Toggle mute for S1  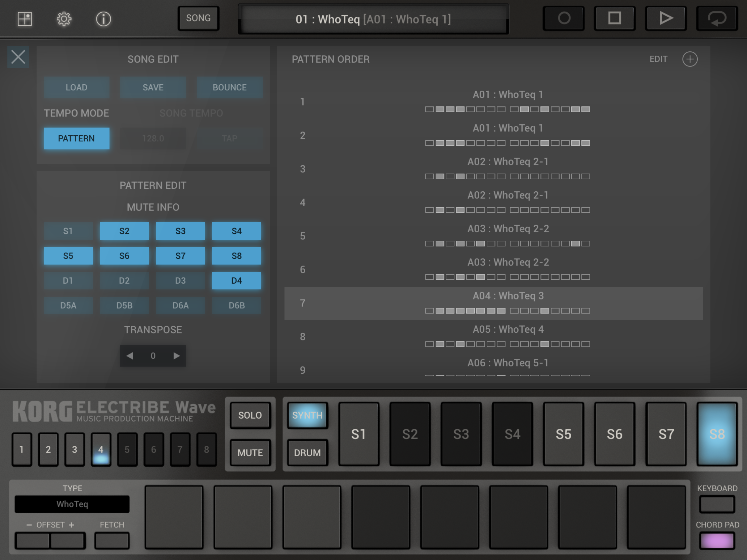pos(68,231)
